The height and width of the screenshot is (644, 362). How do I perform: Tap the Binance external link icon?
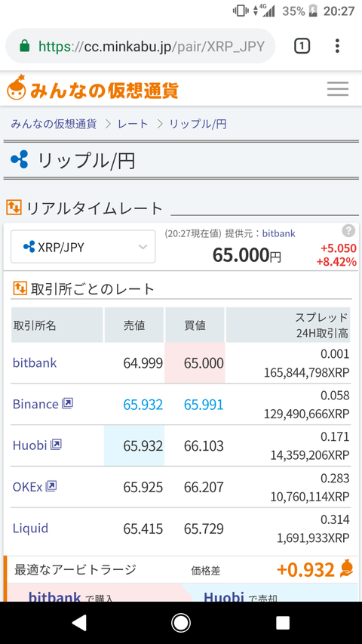coord(67,404)
